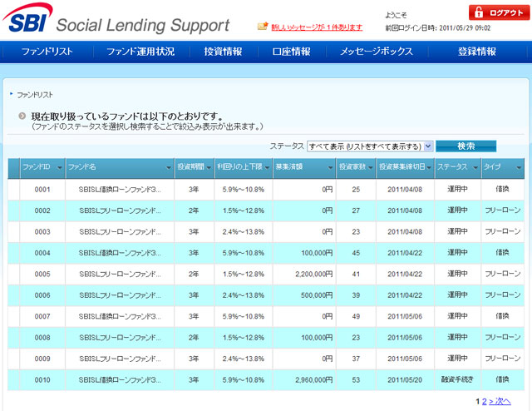
Task: Open the ファンドリスト menu tab
Action: click(47, 52)
